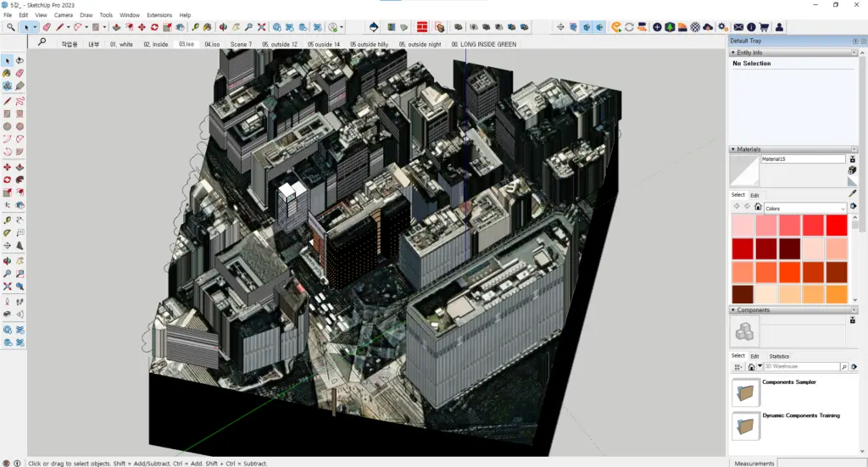Switch to the Scene 7 tab
The image size is (868, 467).
pos(241,44)
